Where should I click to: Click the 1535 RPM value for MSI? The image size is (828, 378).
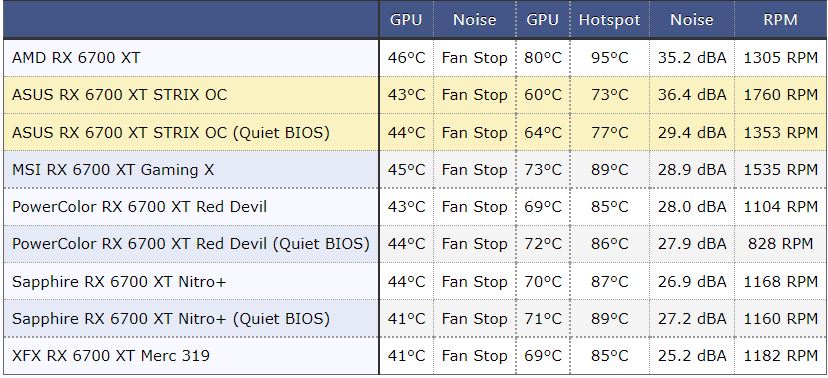point(780,170)
